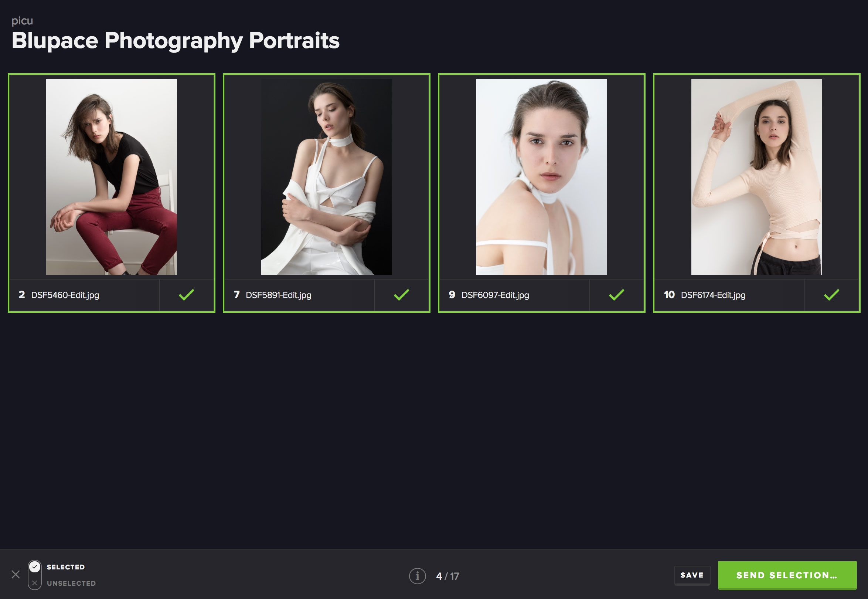Click the Blupace Photography Portraits title
Screen dimensions: 868x599
pyautogui.click(x=176, y=41)
